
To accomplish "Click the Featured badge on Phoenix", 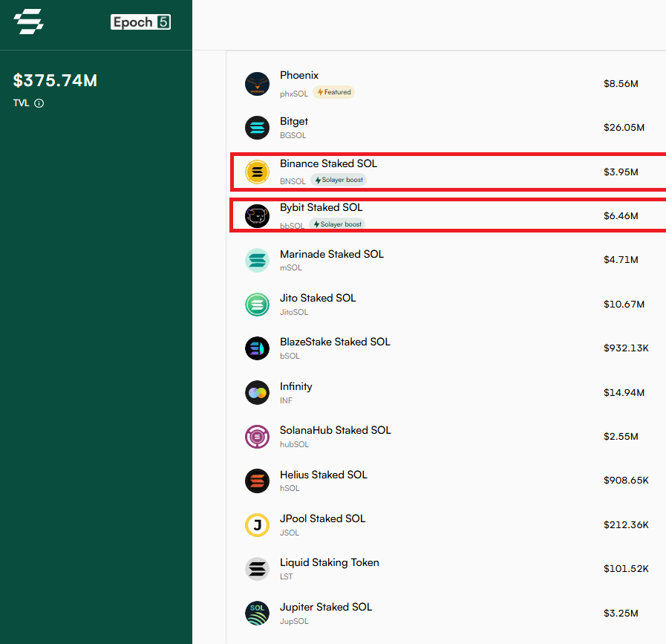I will [333, 92].
